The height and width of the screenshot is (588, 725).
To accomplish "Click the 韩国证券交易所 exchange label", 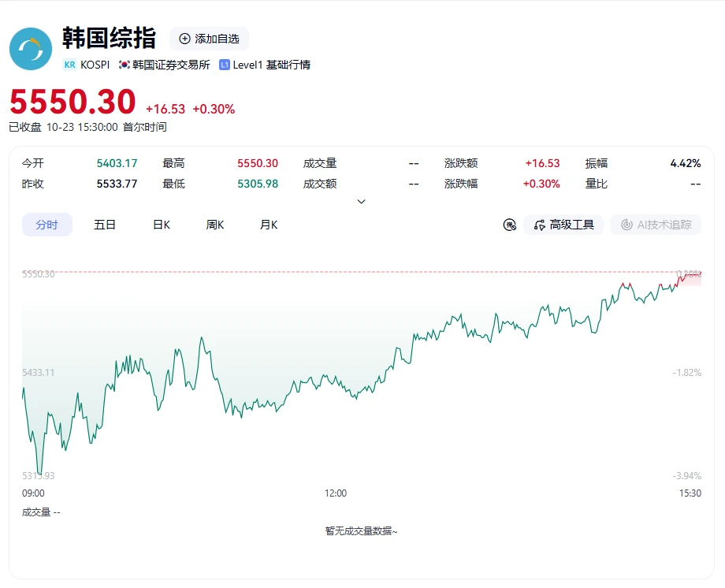I will (171, 65).
